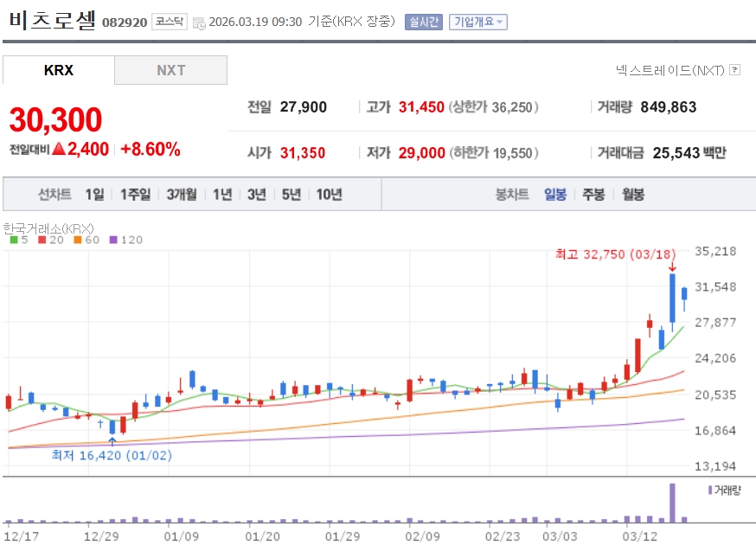The width and height of the screenshot is (756, 552).
Task: Select 주봉 weekly candlestick chart
Action: pos(593,195)
